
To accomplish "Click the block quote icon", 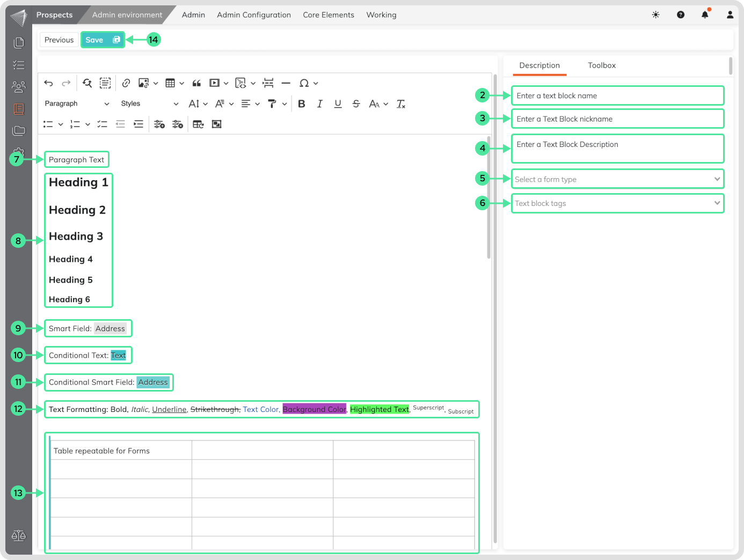I will click(196, 83).
